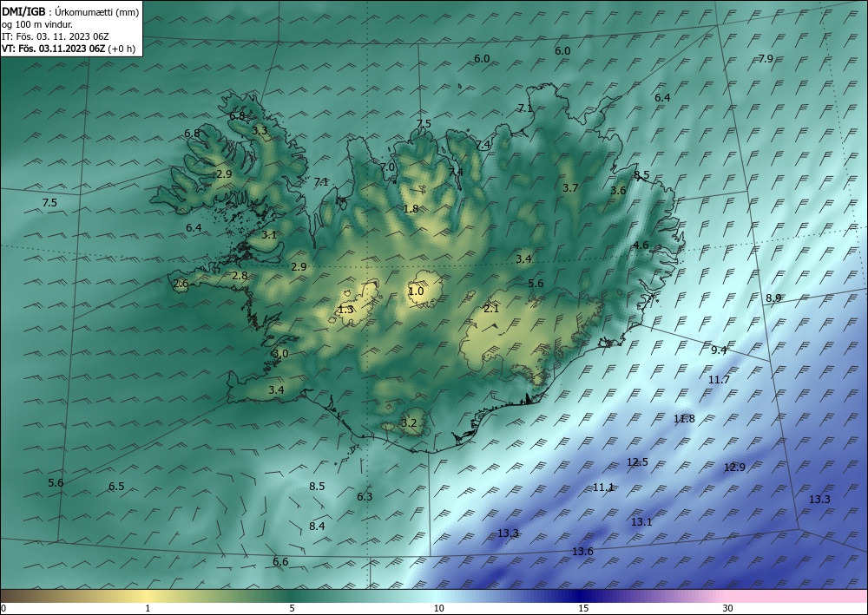Click the 2.8 value on Snæfellsnes peninsula
This screenshot has width=868, height=615.
click(240, 275)
